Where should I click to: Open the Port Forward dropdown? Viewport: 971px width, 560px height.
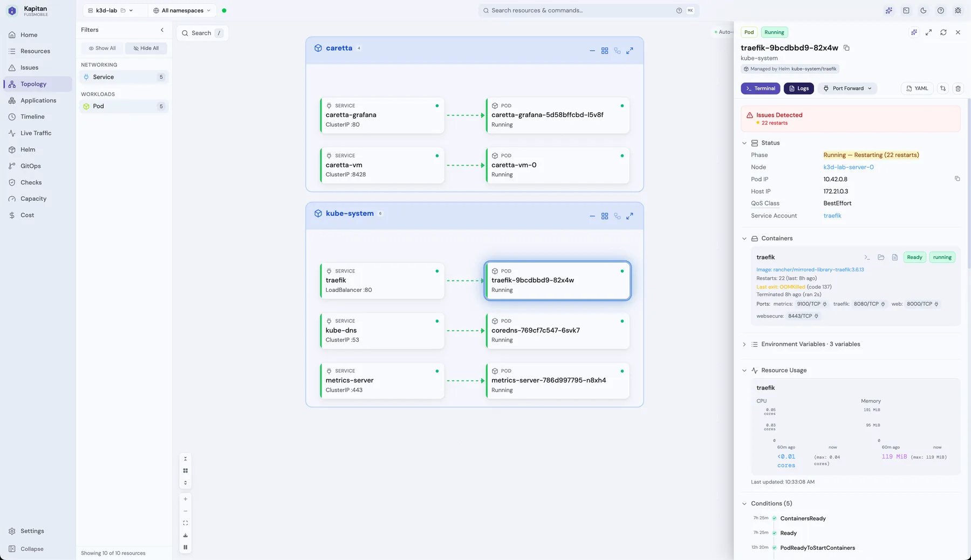pos(847,88)
